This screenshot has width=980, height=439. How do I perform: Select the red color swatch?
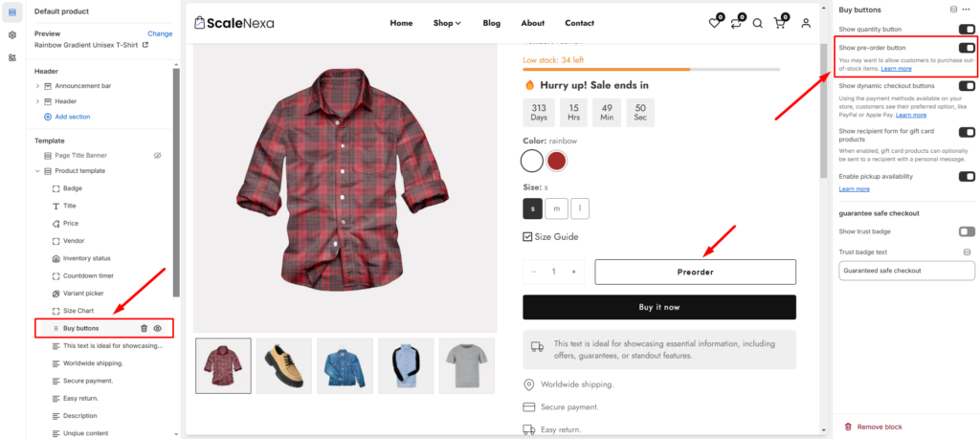556,161
